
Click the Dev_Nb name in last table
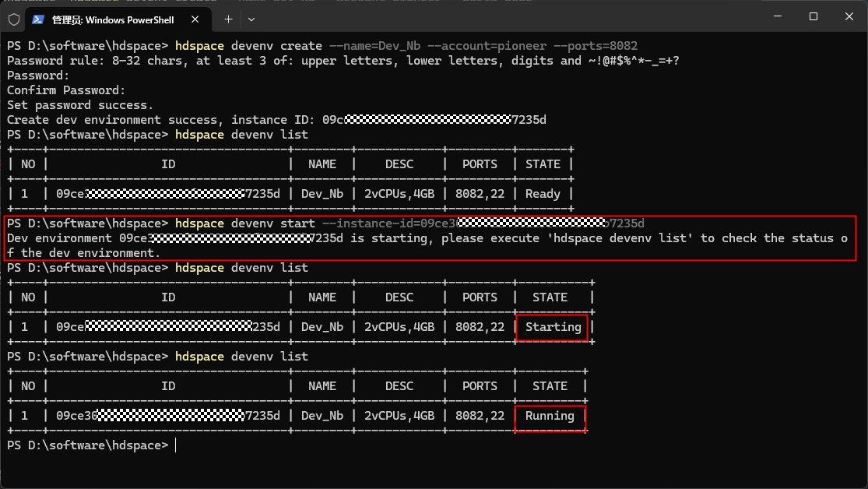tap(322, 416)
